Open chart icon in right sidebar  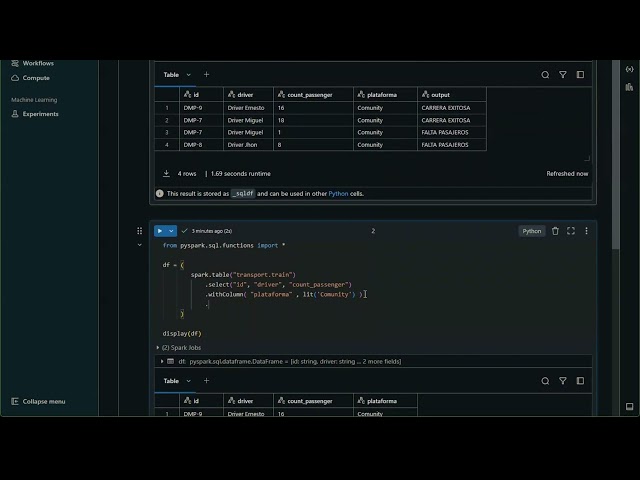pyautogui.click(x=629, y=87)
